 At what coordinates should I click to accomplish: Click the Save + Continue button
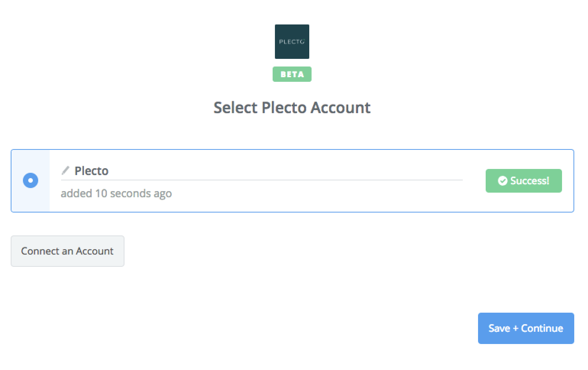click(x=526, y=328)
